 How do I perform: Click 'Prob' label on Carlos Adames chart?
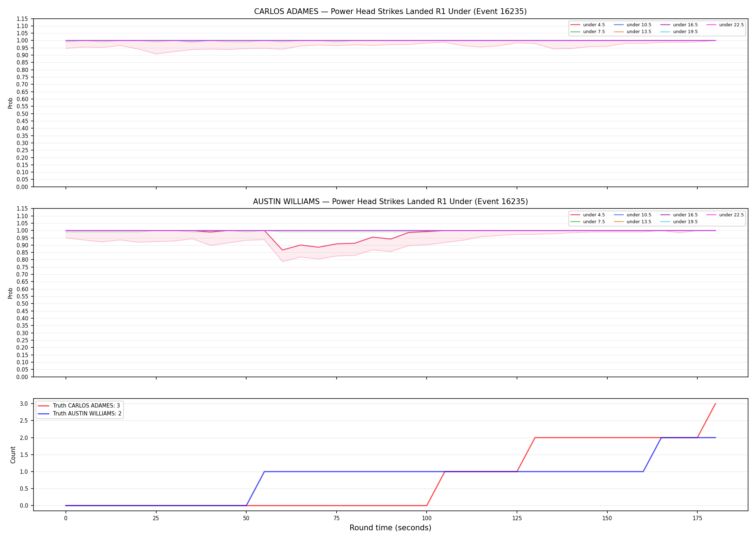pos(10,103)
